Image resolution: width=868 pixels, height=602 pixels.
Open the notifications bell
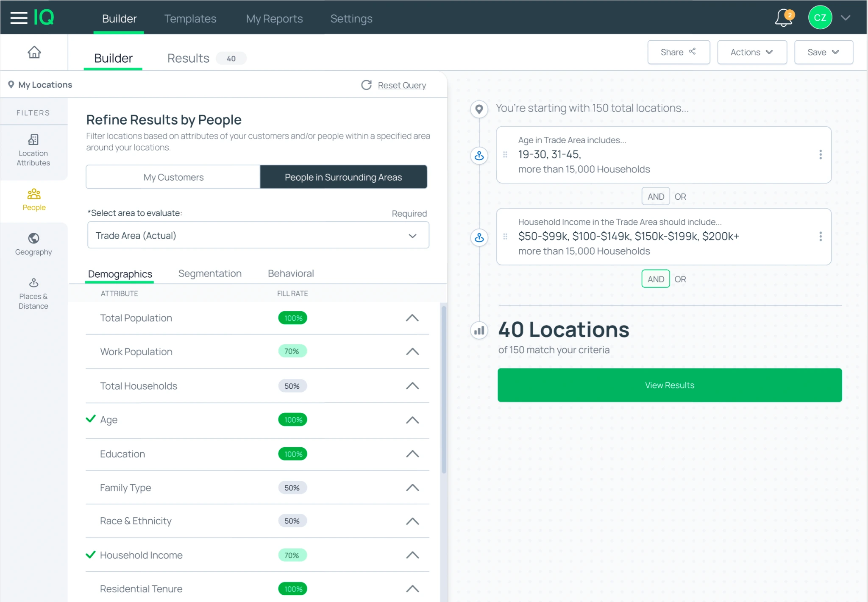click(x=784, y=18)
